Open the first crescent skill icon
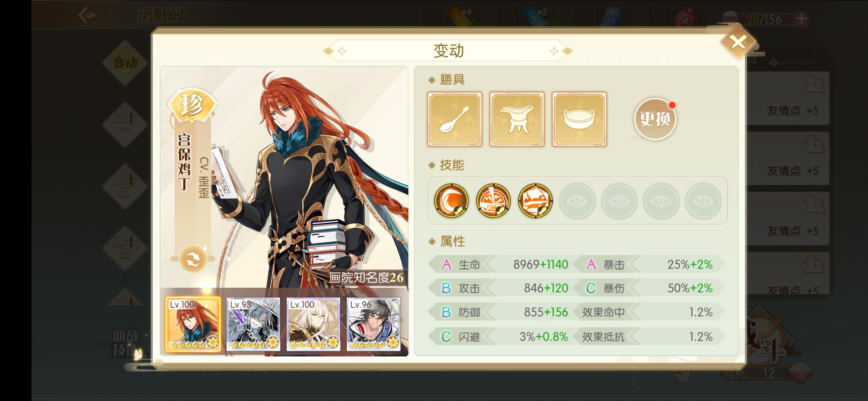 (x=451, y=201)
